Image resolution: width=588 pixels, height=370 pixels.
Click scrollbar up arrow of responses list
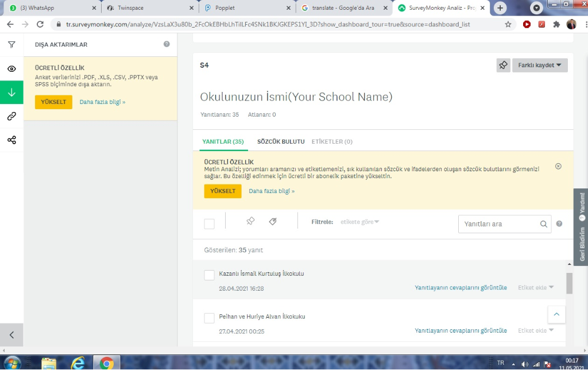pyautogui.click(x=569, y=264)
